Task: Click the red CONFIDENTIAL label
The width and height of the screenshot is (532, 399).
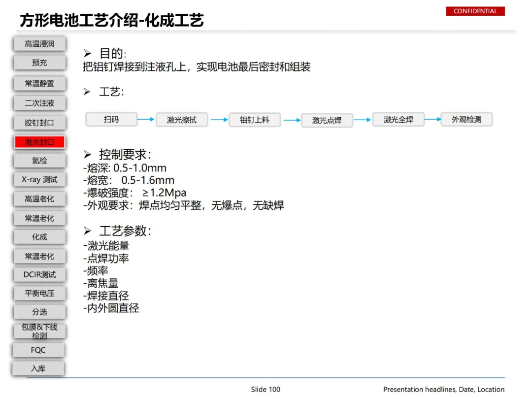Action: point(475,11)
